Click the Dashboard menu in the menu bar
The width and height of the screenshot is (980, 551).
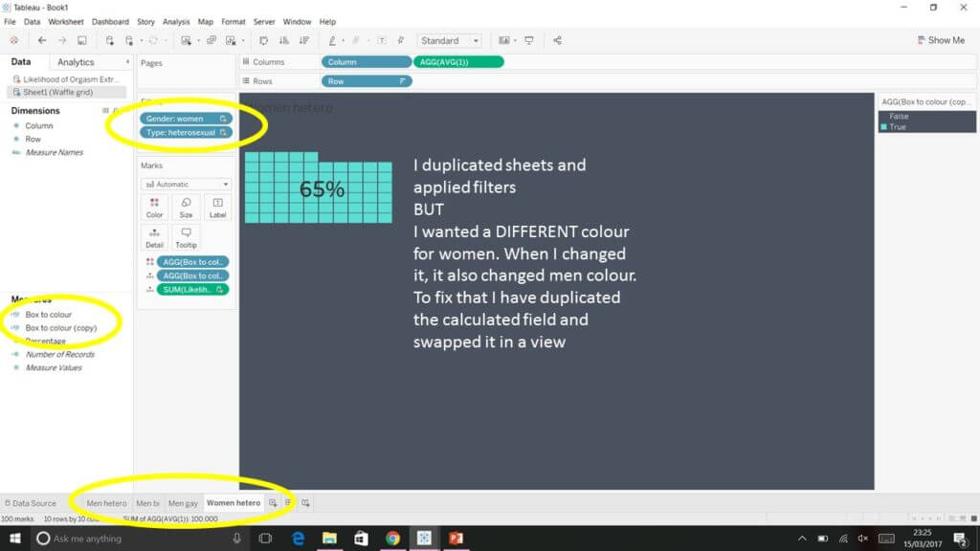[x=110, y=21]
